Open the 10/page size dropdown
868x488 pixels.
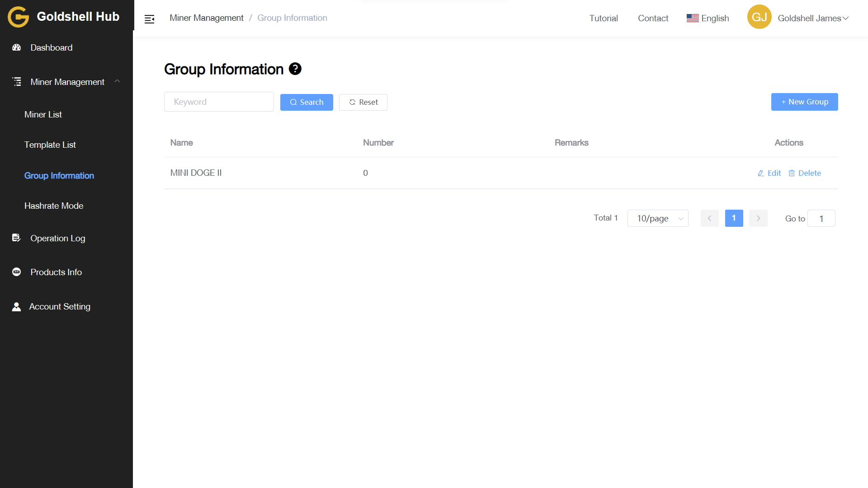point(658,218)
